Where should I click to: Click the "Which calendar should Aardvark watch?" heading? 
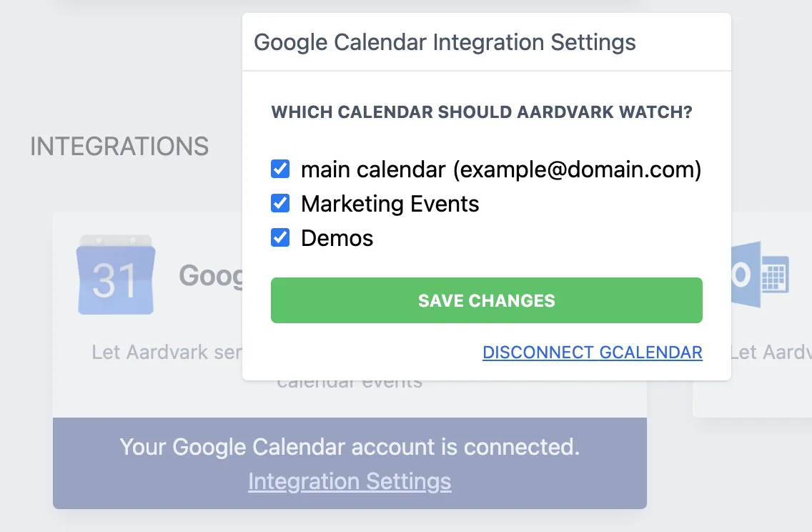[481, 112]
